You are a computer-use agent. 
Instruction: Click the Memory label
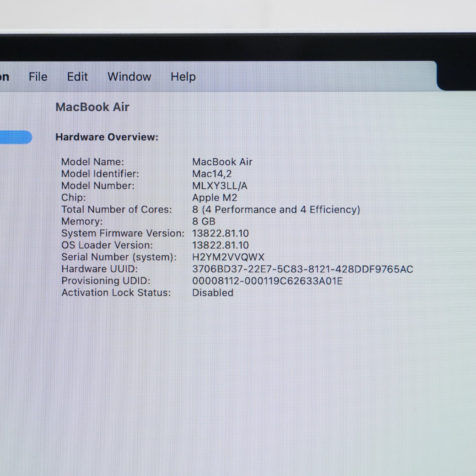[x=82, y=221]
